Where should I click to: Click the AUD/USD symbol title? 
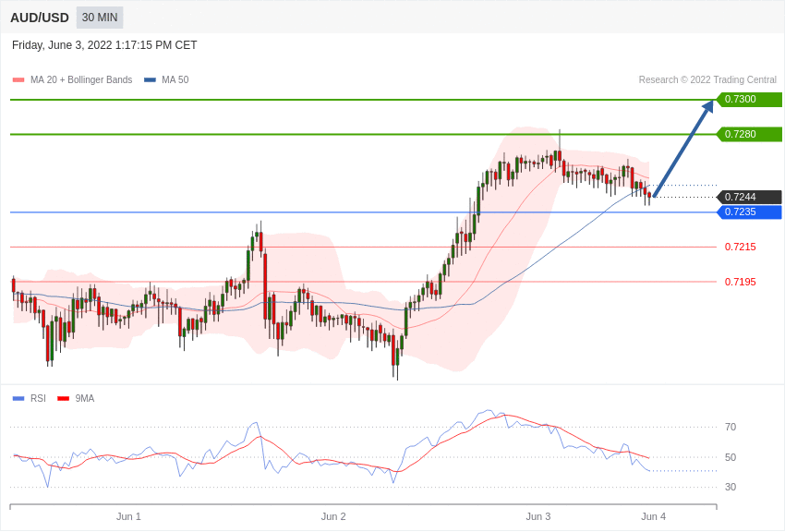(x=40, y=18)
